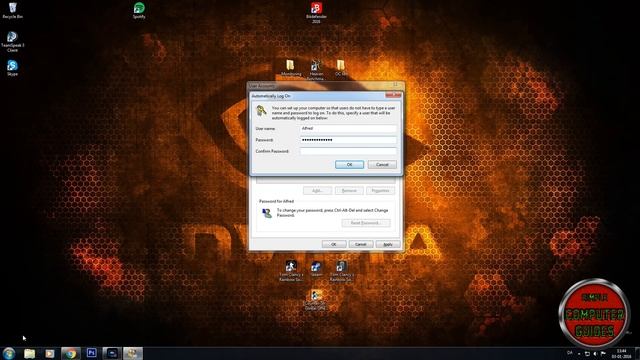This screenshot has width=640, height=360.
Task: Cancel the Automatically Log On dialog
Action: (x=382, y=164)
